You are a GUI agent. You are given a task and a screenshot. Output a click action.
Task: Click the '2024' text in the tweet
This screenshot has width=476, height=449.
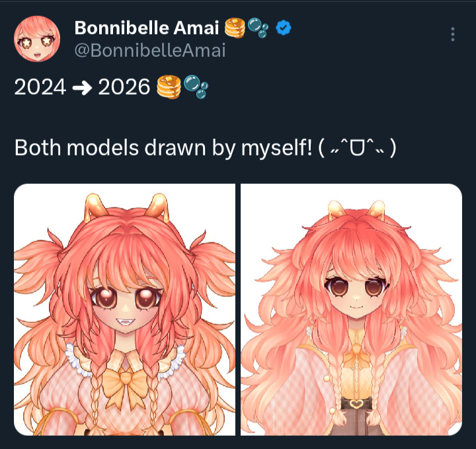pos(40,87)
